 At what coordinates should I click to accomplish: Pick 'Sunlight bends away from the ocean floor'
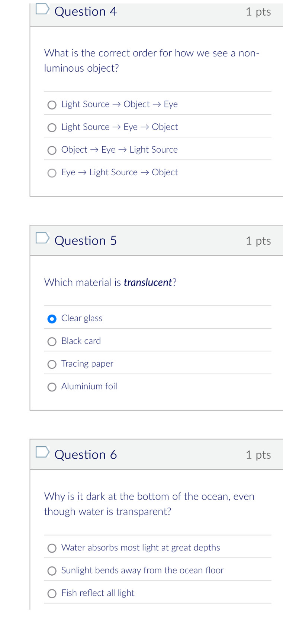pyautogui.click(x=52, y=571)
